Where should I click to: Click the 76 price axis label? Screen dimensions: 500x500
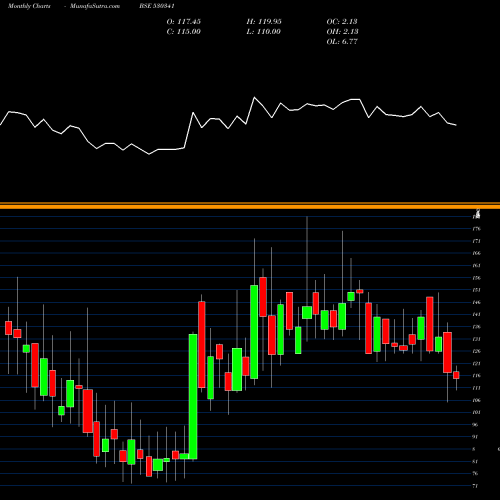(475, 473)
